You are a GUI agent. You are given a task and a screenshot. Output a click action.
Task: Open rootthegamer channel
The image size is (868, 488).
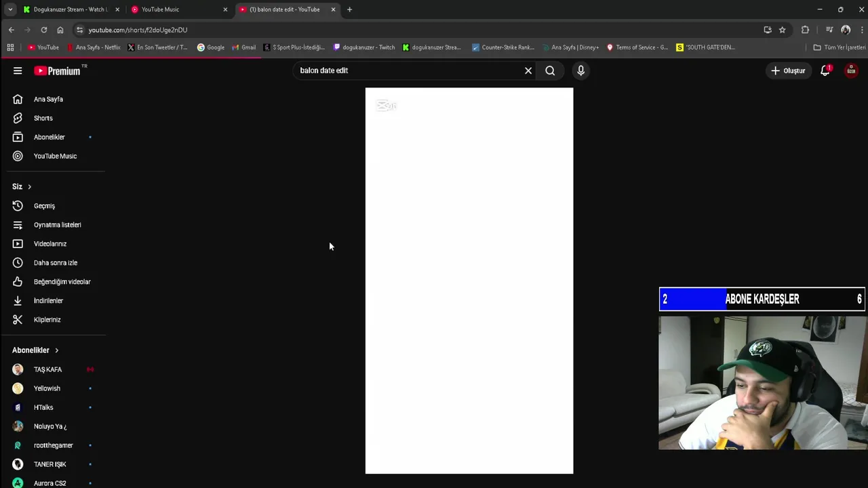(53, 445)
